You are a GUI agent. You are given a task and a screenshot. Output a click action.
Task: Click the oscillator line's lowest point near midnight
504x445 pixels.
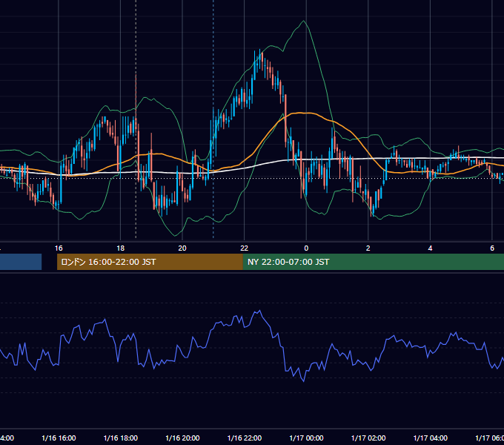[304, 381]
